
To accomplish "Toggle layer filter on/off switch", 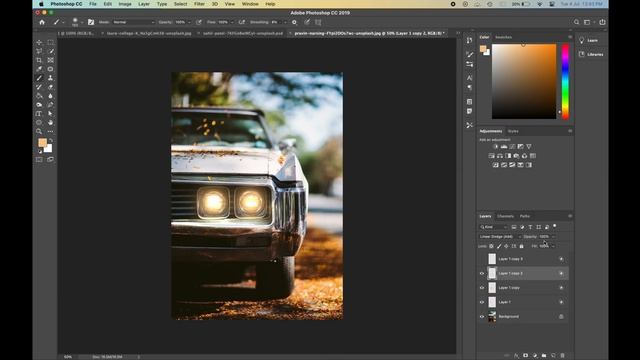I will click(x=555, y=226).
